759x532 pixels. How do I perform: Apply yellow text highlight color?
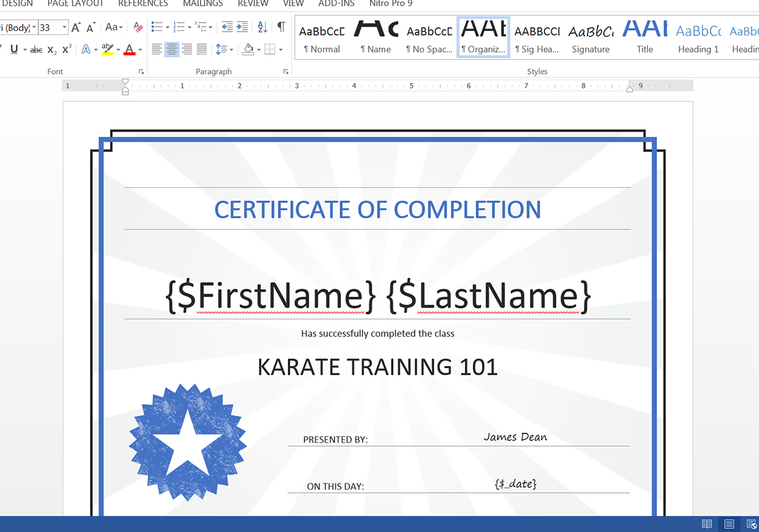tap(108, 49)
